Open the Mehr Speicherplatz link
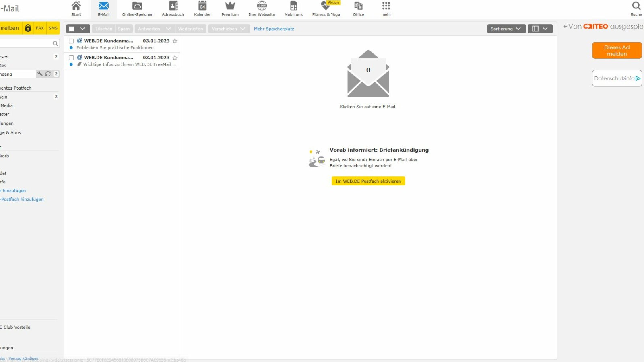Screen dimensions: 644x362 (274, 29)
